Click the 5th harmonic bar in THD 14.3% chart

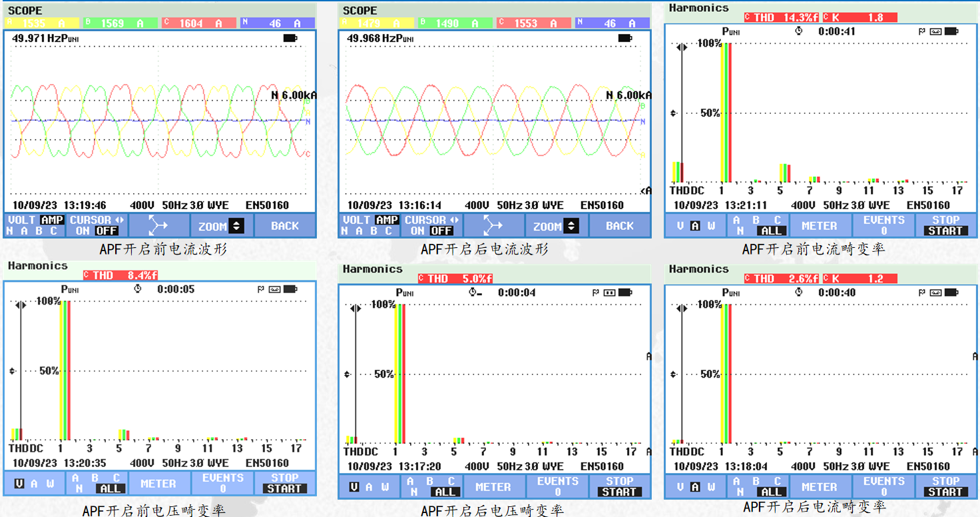click(x=785, y=173)
